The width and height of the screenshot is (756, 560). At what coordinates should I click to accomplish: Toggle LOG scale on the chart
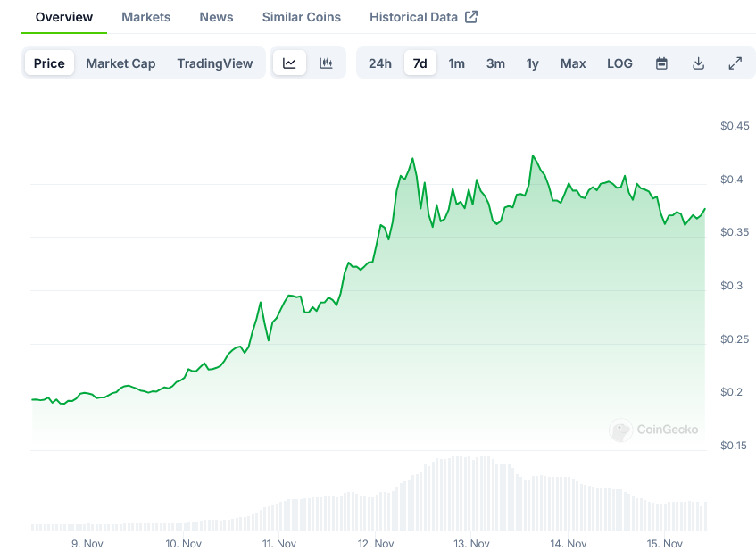[619, 63]
